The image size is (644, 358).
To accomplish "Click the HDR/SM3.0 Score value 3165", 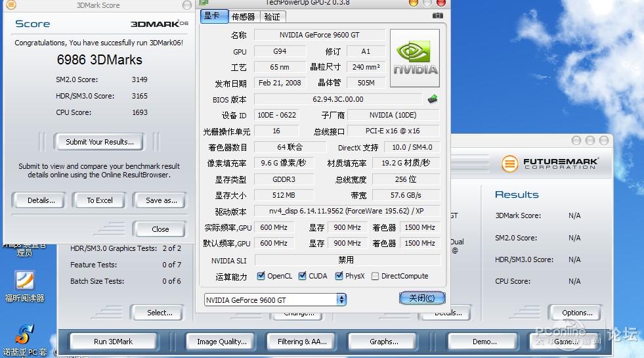I will (x=140, y=96).
